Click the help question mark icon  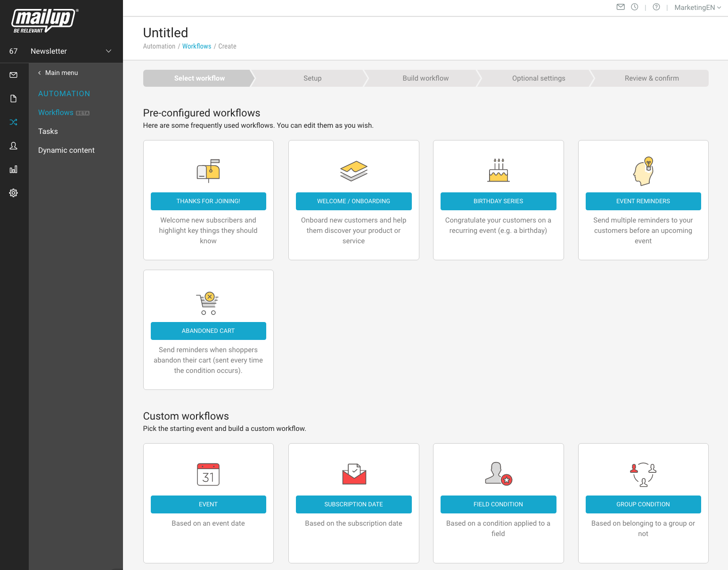656,7
